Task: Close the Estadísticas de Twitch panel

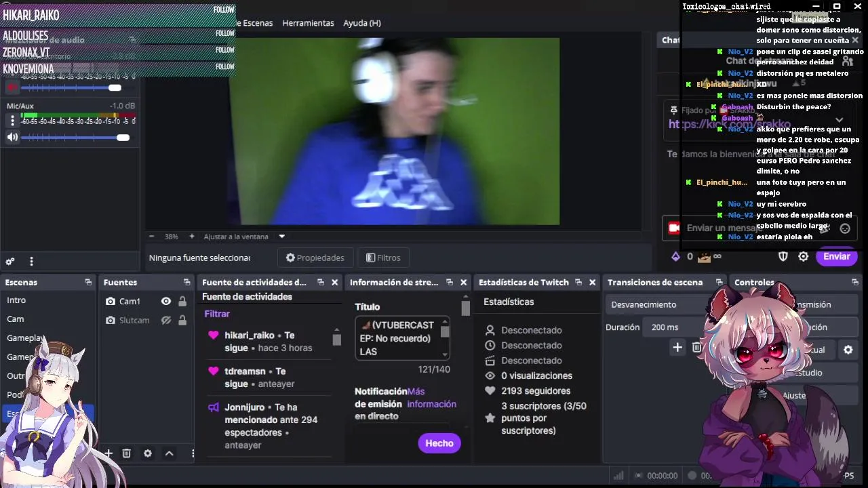Action: coord(593,282)
